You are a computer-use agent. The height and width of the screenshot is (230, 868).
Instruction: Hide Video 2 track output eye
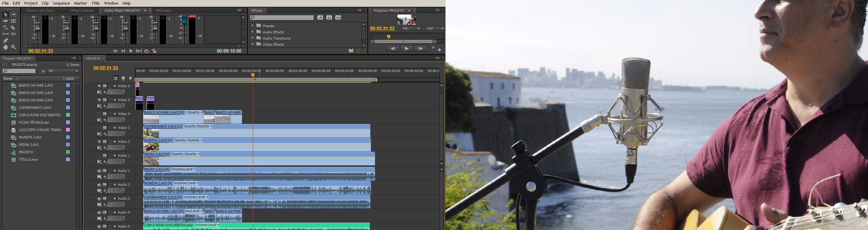tap(99, 142)
